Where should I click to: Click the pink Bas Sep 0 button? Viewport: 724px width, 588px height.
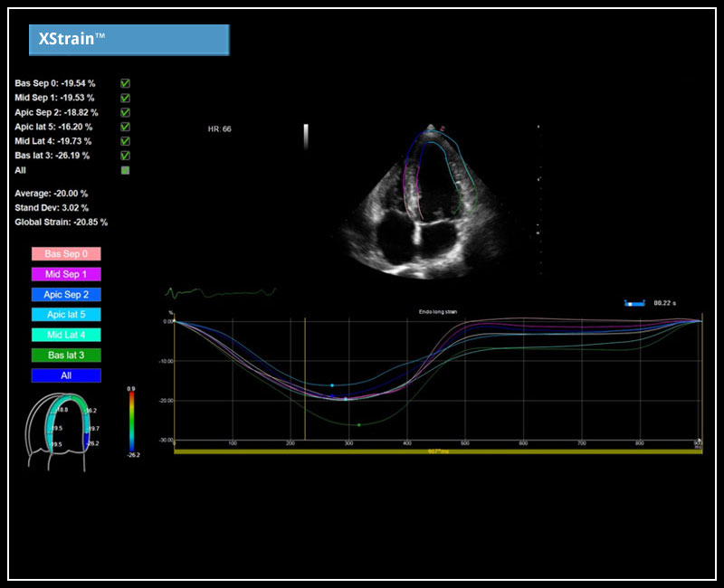pyautogui.click(x=66, y=254)
